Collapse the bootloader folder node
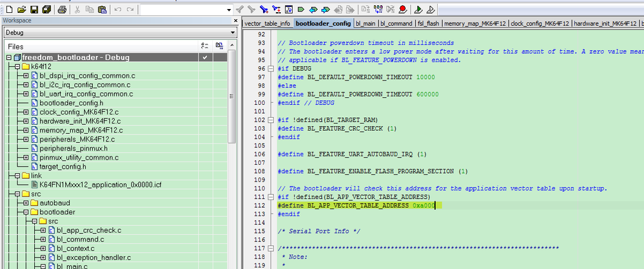This screenshot has height=269, width=644. click(x=26, y=212)
